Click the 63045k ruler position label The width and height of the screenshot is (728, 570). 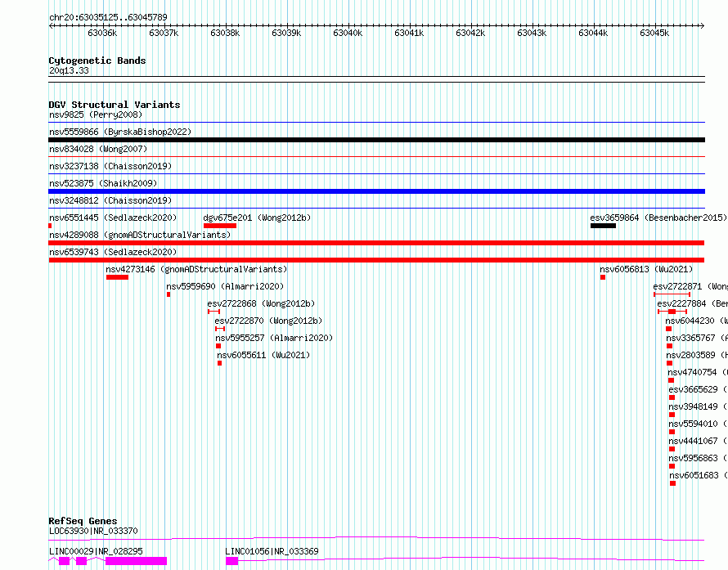click(x=654, y=33)
